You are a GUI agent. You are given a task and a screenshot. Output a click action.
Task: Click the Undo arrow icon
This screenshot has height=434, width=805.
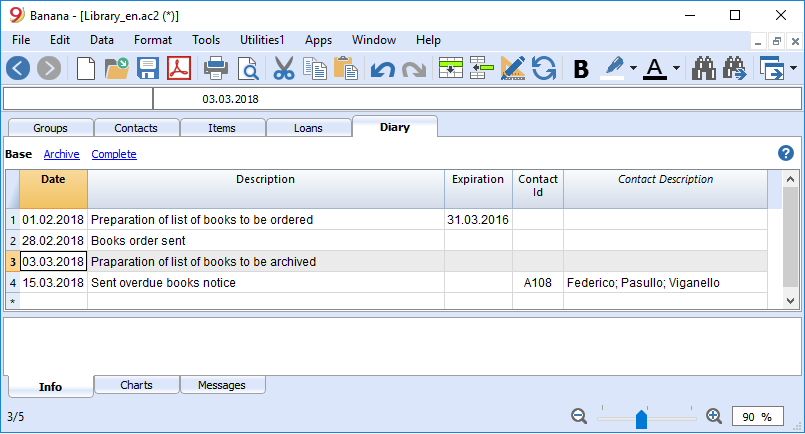[382, 69]
